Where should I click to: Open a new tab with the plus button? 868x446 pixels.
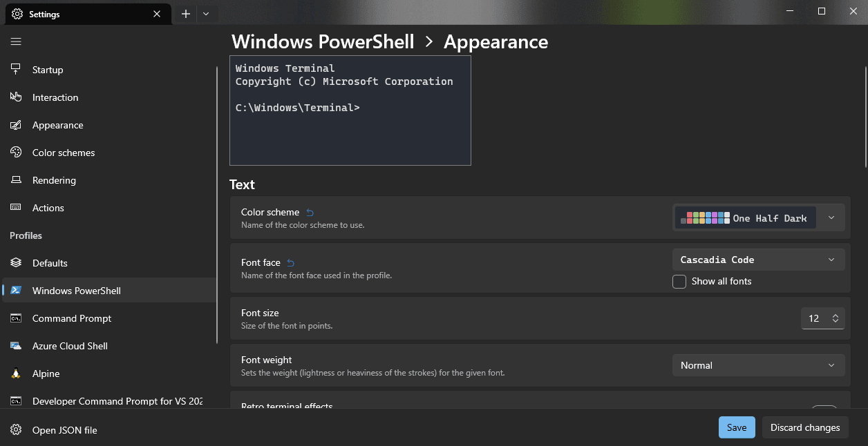[185, 13]
